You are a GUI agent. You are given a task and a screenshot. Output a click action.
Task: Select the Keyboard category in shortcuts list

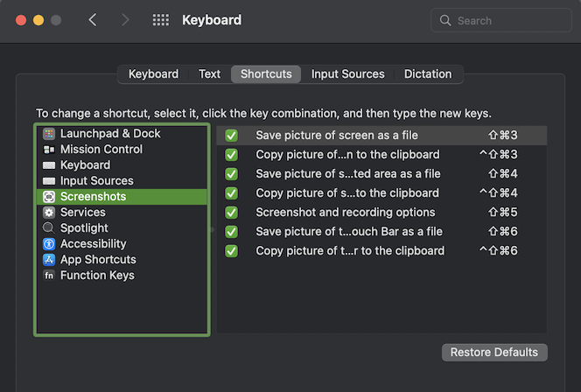[85, 165]
